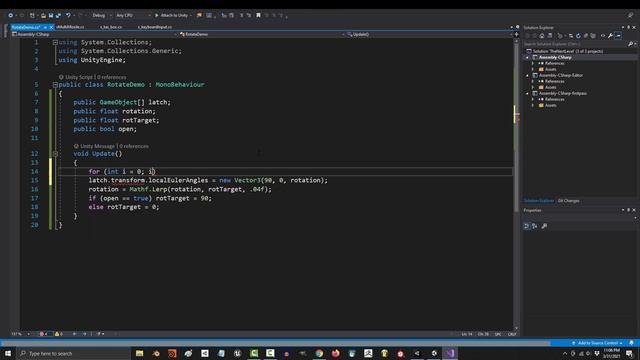
Task: Click the Unity Message code lens label
Action: [x=97, y=146]
